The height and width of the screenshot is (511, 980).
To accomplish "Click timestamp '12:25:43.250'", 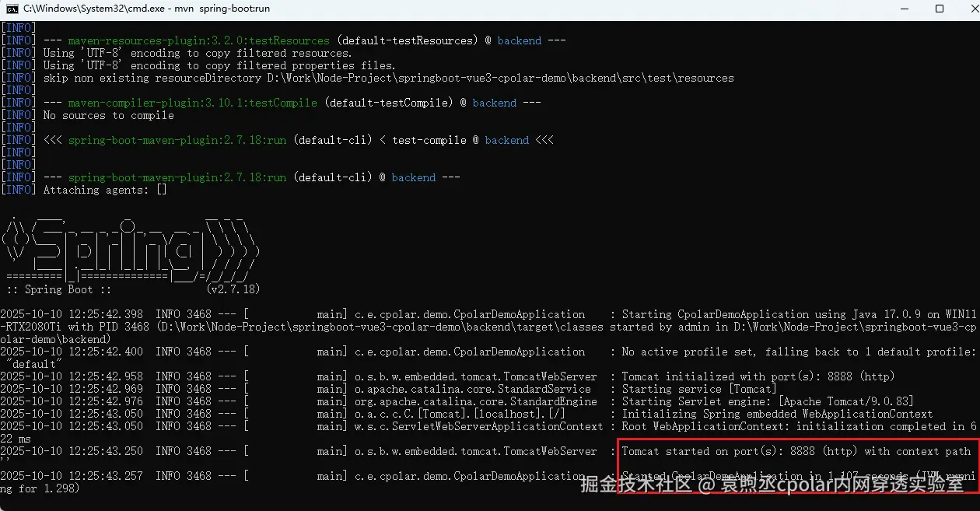I will (x=105, y=451).
